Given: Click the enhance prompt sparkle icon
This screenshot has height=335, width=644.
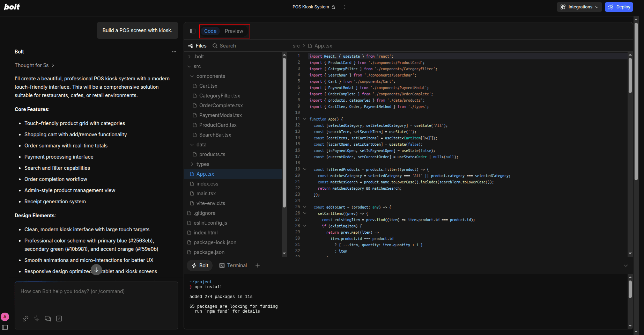Looking at the screenshot, I should tap(37, 319).
